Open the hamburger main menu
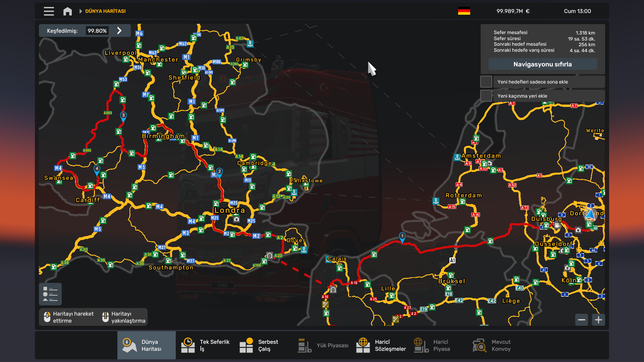 click(49, 11)
